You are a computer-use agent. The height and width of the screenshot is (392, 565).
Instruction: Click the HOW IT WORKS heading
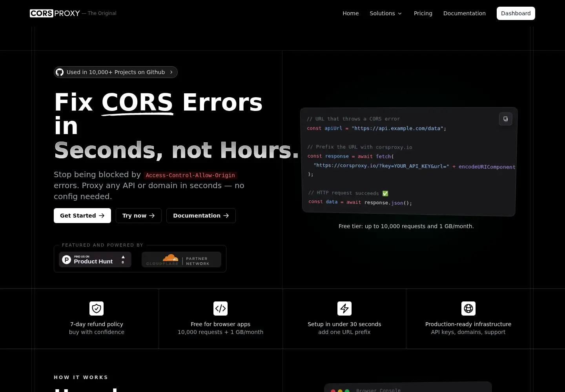pyautogui.click(x=81, y=377)
